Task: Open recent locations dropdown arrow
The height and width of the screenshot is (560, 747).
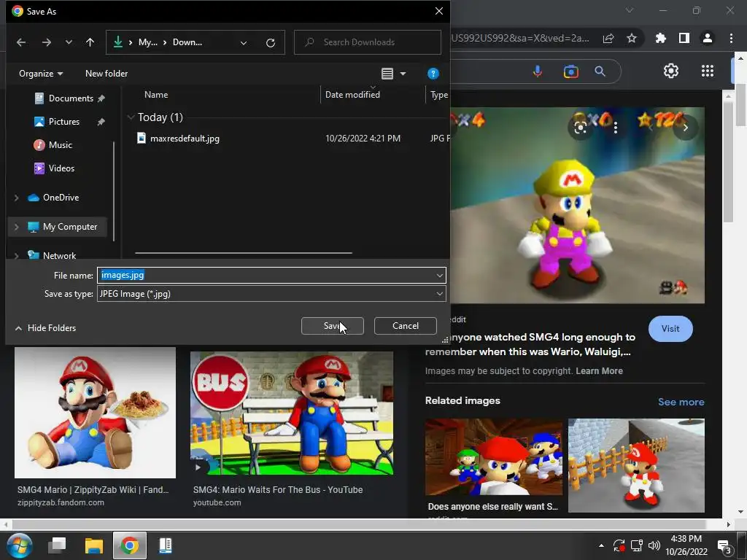Action: (69, 42)
